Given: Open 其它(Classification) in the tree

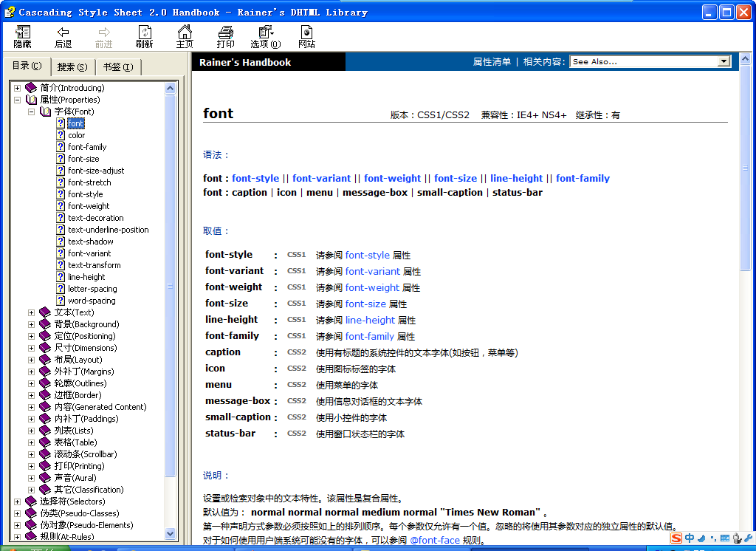Looking at the screenshot, I should [x=89, y=490].
